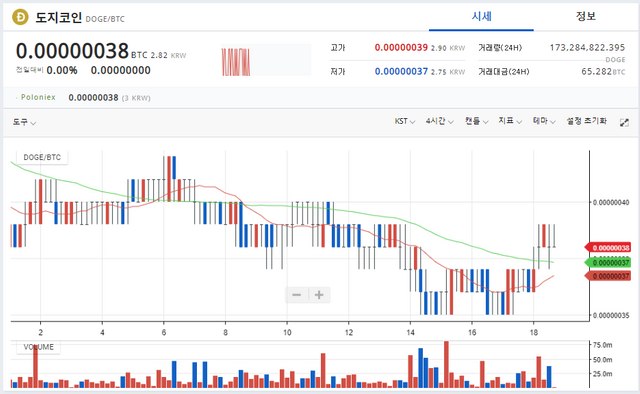This screenshot has height=394, width=640.
Task: Open the 지표 indicators dropdown
Action: tap(510, 121)
